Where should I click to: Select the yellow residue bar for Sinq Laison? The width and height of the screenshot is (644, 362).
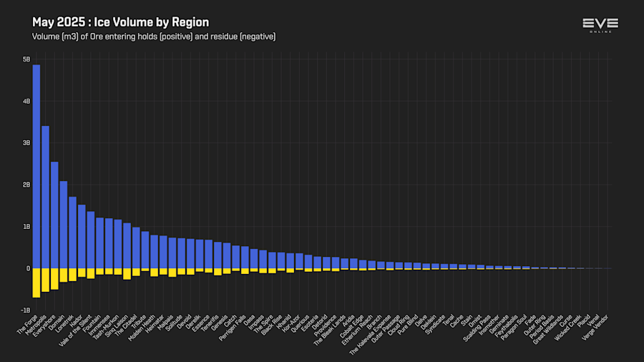point(127,274)
